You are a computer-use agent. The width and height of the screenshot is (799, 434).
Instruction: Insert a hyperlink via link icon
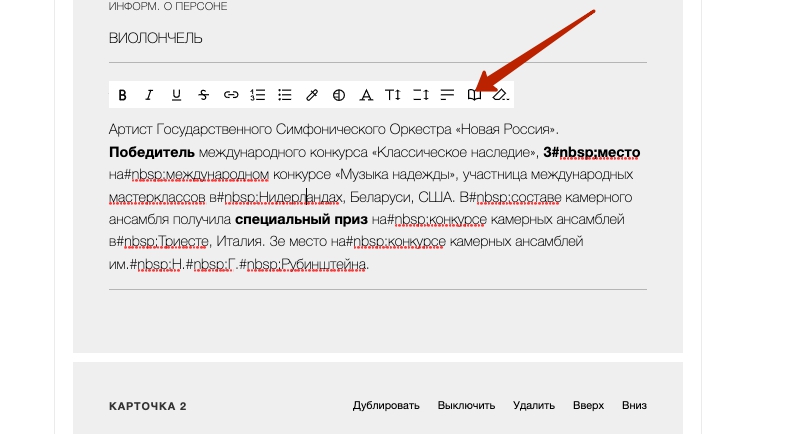point(231,95)
